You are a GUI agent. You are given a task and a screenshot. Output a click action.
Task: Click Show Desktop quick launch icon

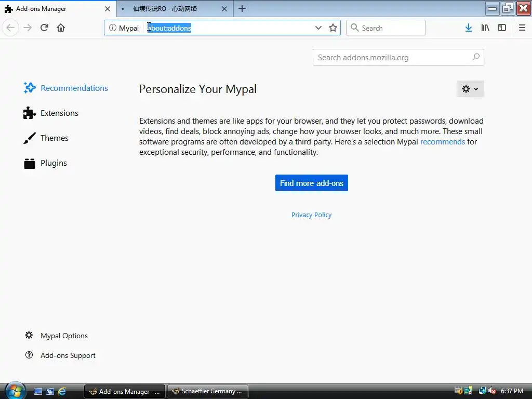[x=37, y=391]
